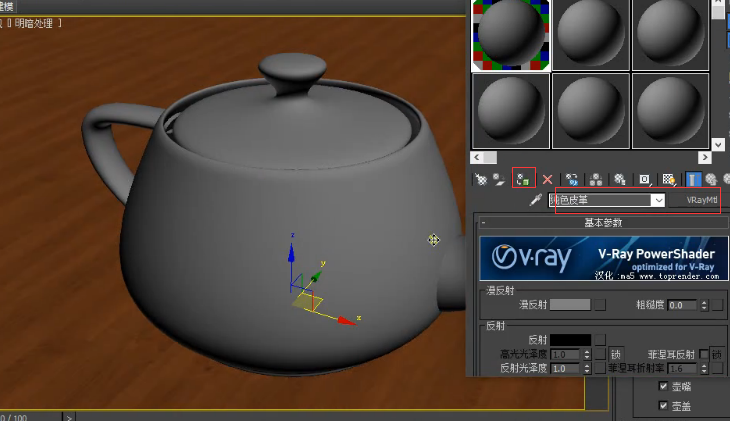Click the 反射 map button

click(600, 340)
